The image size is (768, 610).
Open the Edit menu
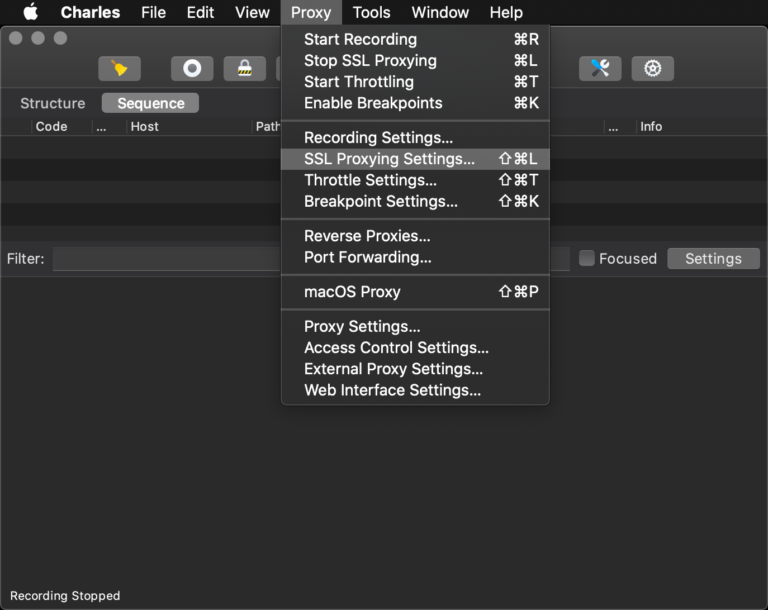200,12
